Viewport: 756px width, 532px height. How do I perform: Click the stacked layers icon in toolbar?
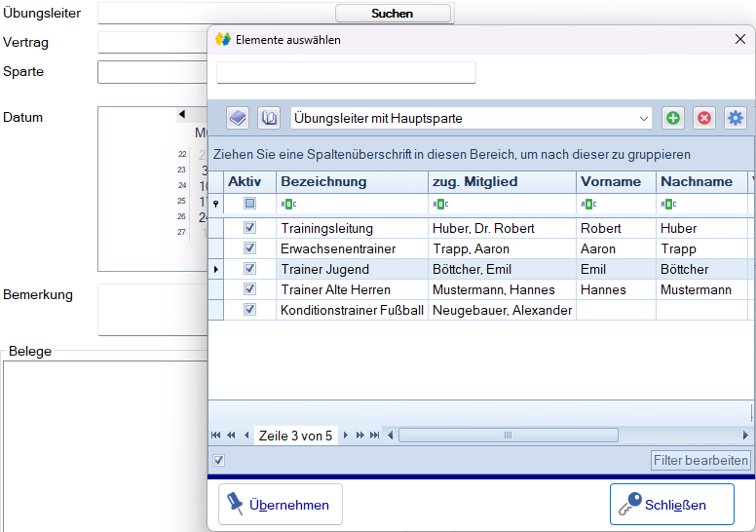pyautogui.click(x=238, y=118)
